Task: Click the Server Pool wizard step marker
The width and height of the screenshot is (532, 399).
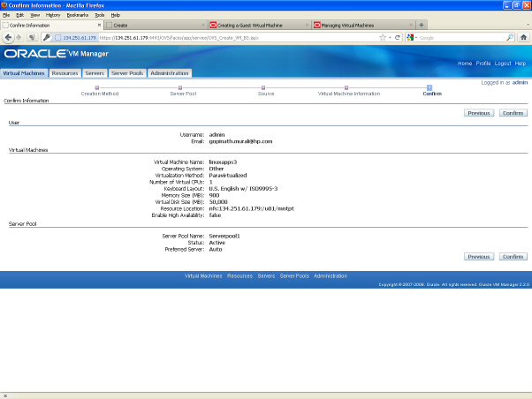Action: tap(180, 87)
